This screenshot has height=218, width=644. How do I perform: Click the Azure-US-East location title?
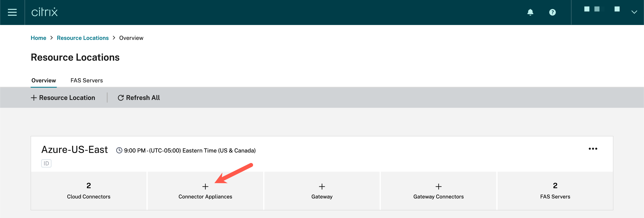75,150
